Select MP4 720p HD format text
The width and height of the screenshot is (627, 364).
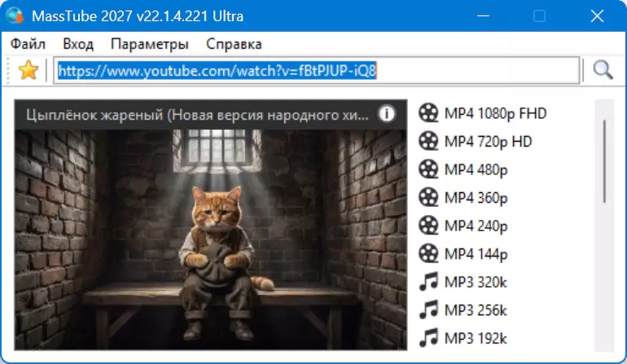click(x=489, y=142)
